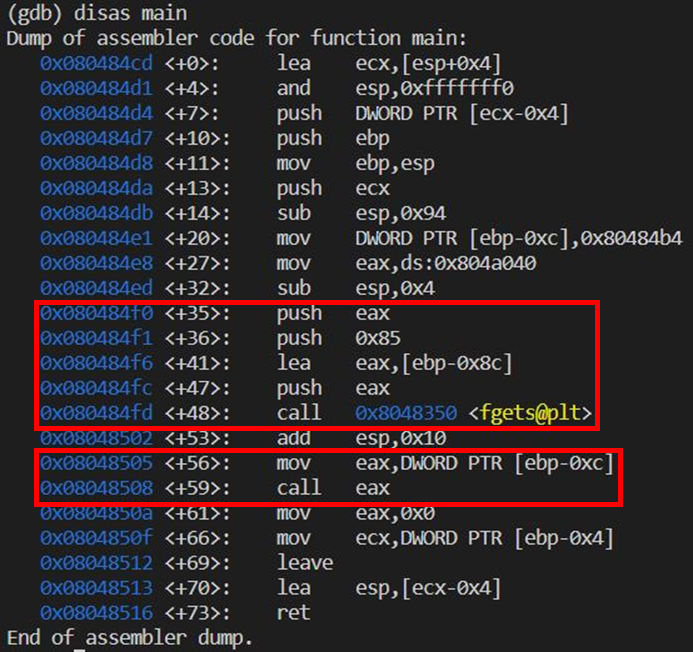Image resolution: width=693 pixels, height=652 pixels.
Task: Click the '<fgets@plt>' symbol
Action: [x=530, y=413]
